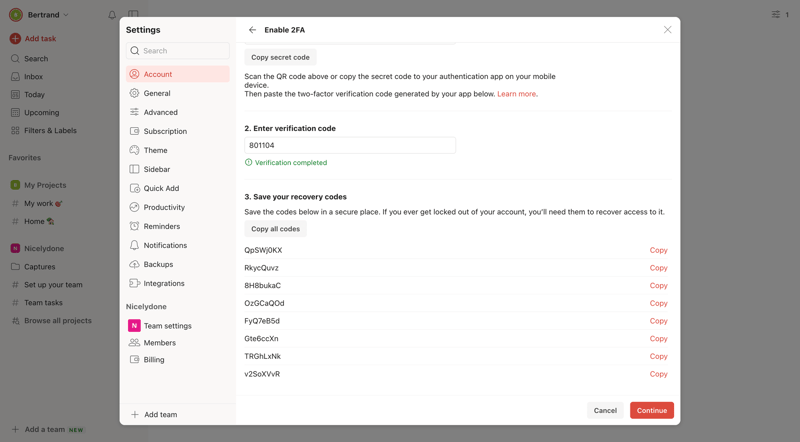Click the Advanced sliders icon
Image resolution: width=800 pixels, height=442 pixels.
pyautogui.click(x=134, y=112)
